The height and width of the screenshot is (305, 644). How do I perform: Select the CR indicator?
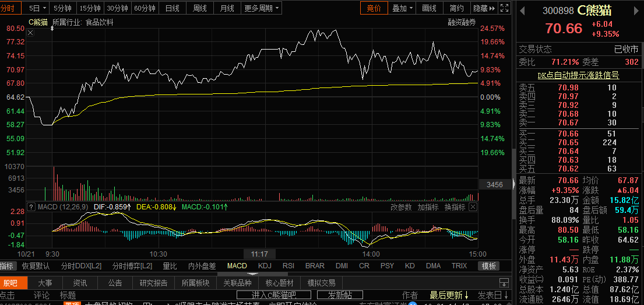point(364,266)
